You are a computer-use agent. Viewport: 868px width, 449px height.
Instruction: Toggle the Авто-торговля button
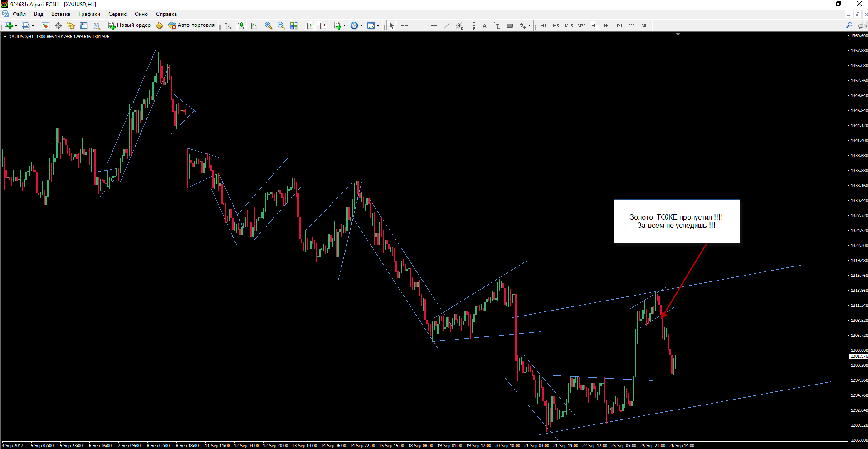pyautogui.click(x=191, y=25)
